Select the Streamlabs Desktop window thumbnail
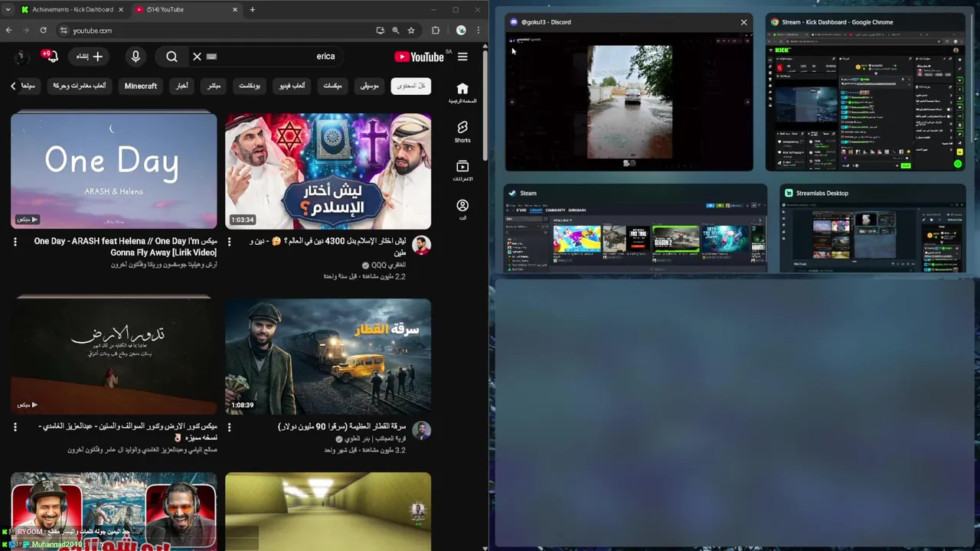 click(x=873, y=228)
